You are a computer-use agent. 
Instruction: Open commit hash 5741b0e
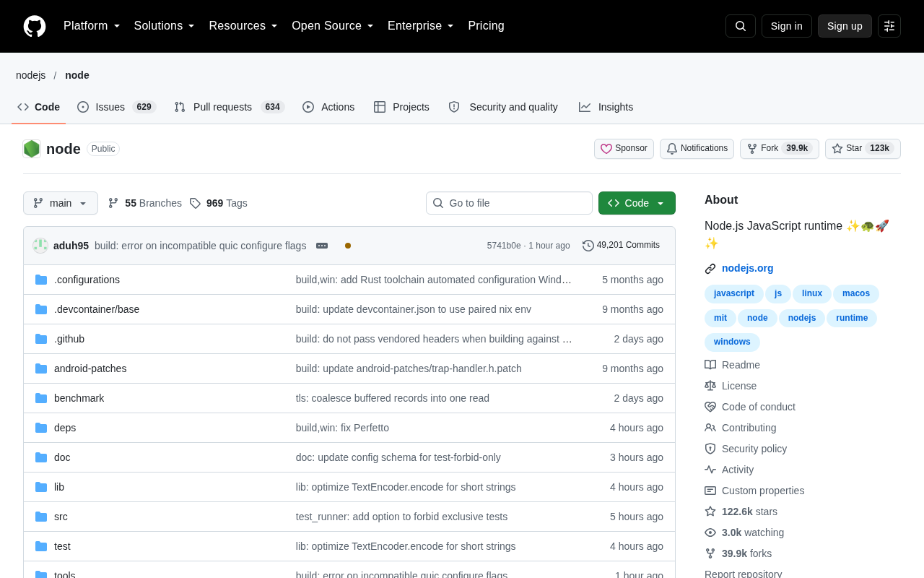coord(504,246)
